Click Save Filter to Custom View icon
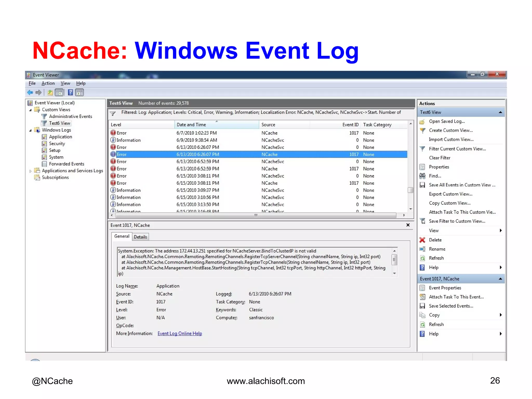 pyautogui.click(x=422, y=221)
